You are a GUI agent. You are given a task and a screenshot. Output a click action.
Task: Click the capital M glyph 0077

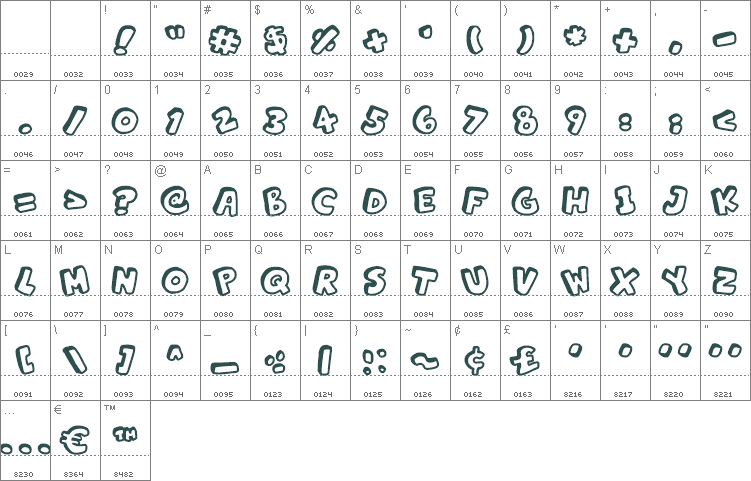point(75,281)
